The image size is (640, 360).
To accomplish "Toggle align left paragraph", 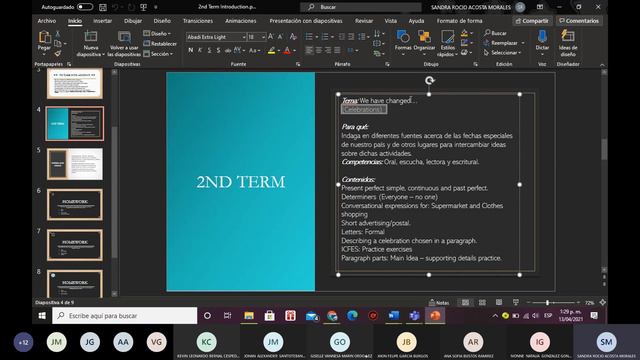I will [309, 50].
